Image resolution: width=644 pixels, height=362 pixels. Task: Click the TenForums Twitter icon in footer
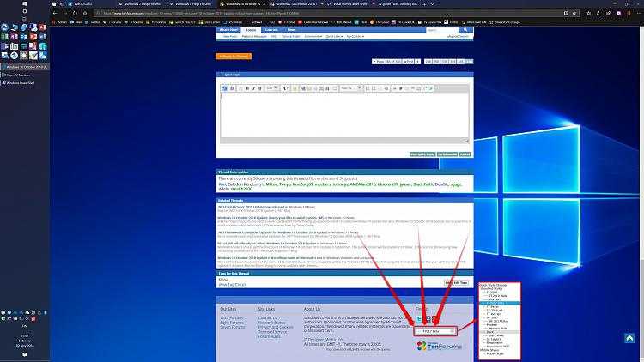point(419,319)
